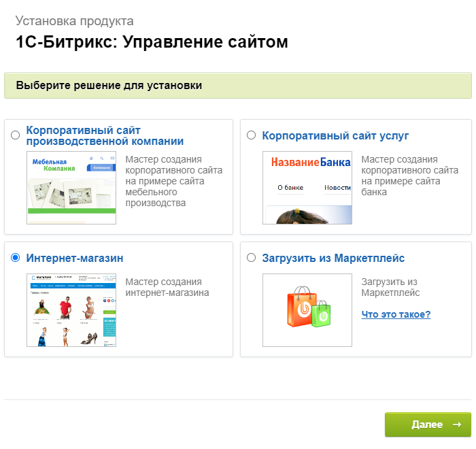Click the "Выберите решение для установки" banner
The width and height of the screenshot is (476, 449).
click(238, 85)
